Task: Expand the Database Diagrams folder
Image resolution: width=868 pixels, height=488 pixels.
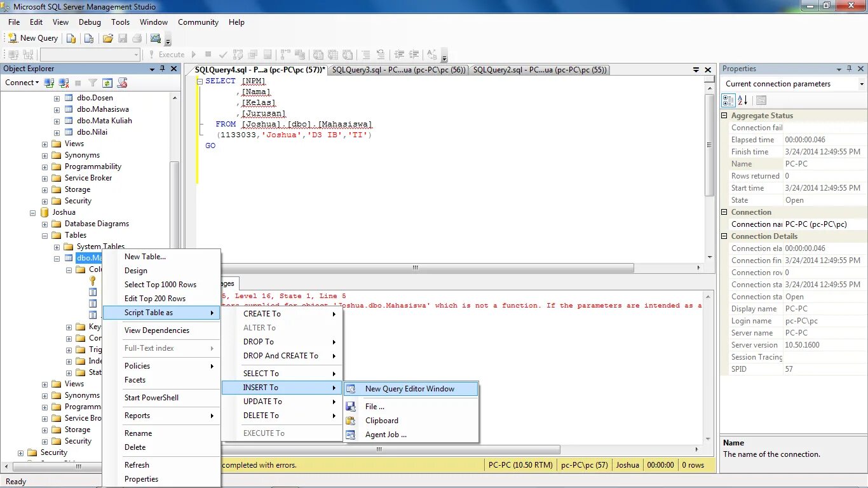Action: (x=44, y=224)
